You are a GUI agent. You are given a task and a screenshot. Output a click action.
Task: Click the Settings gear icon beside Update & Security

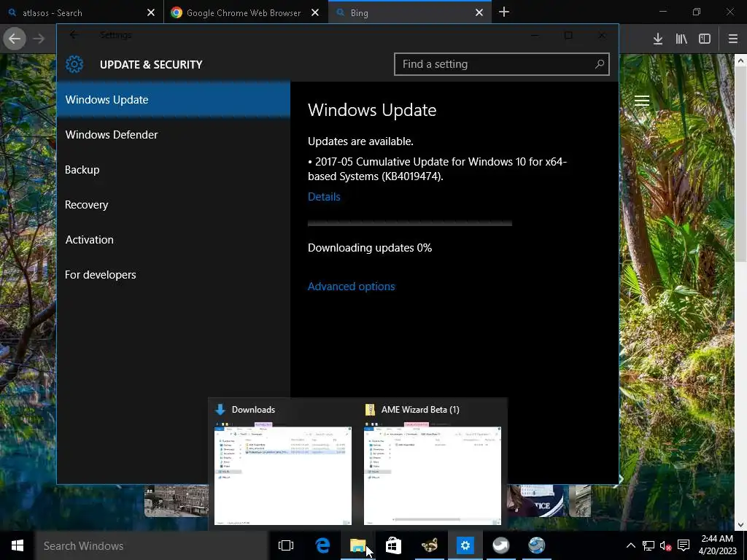pos(74,64)
